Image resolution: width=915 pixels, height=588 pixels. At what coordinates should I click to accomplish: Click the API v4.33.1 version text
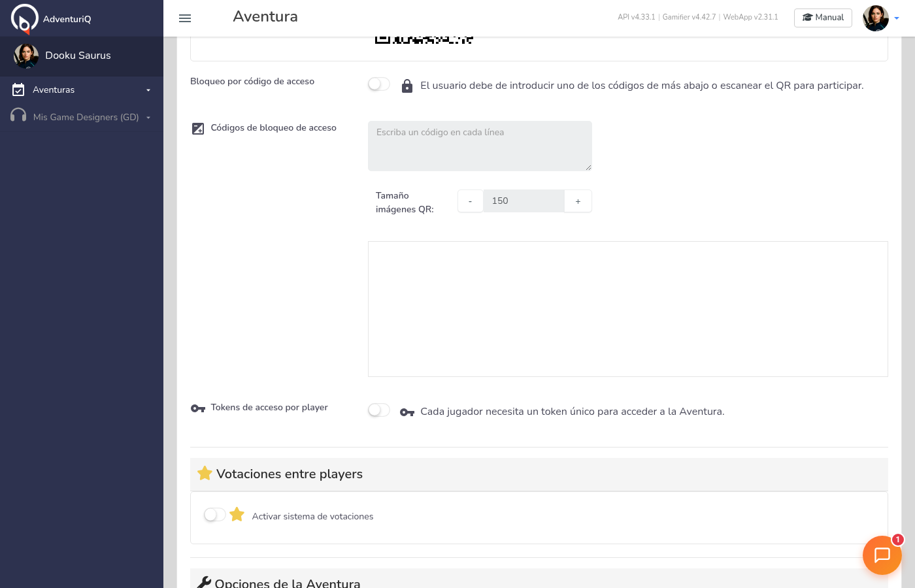click(636, 17)
